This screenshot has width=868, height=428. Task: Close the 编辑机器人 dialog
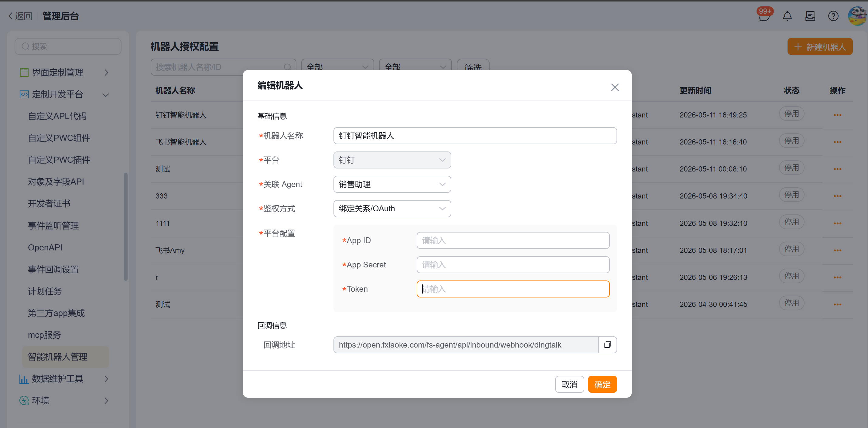point(615,87)
